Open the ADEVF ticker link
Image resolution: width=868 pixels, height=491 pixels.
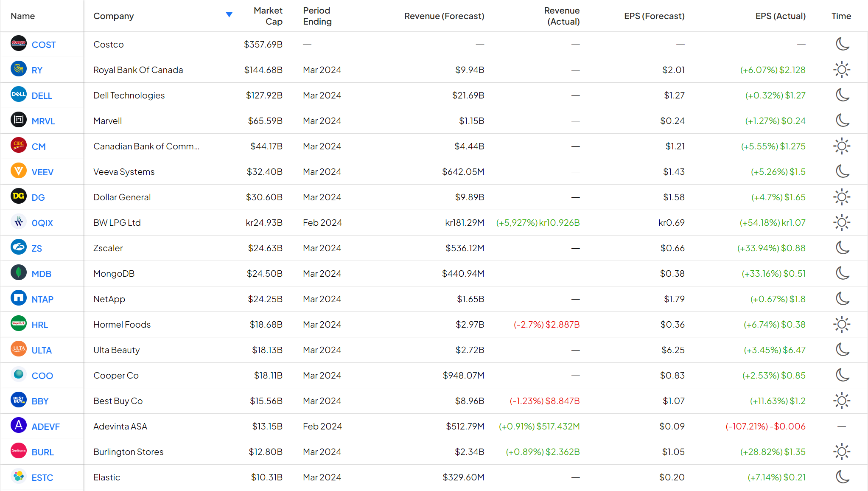click(46, 426)
